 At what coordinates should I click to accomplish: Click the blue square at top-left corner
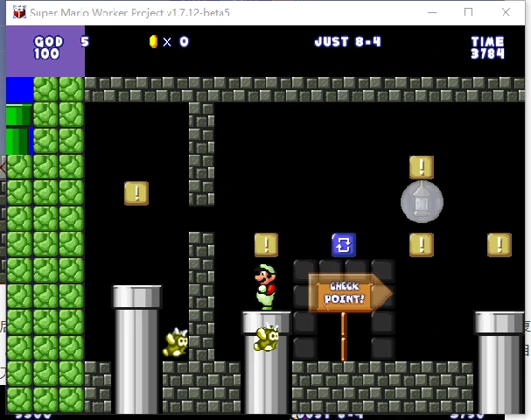point(19,89)
